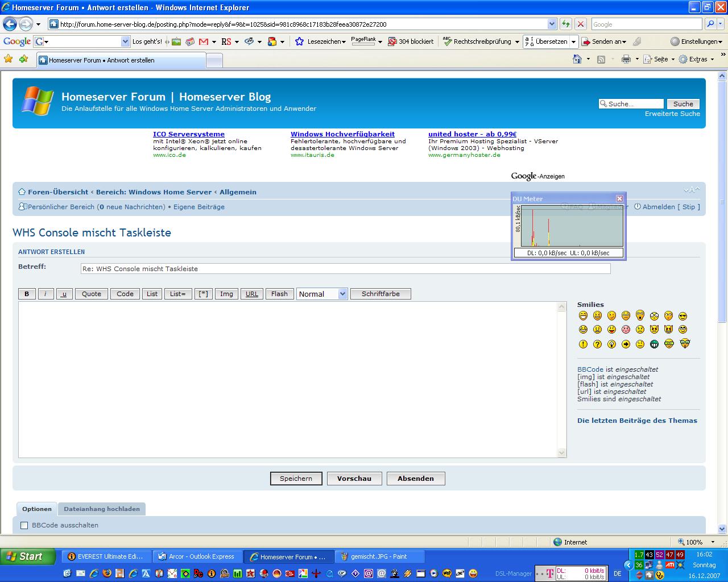Click the Lesezeichen star icon

[300, 41]
